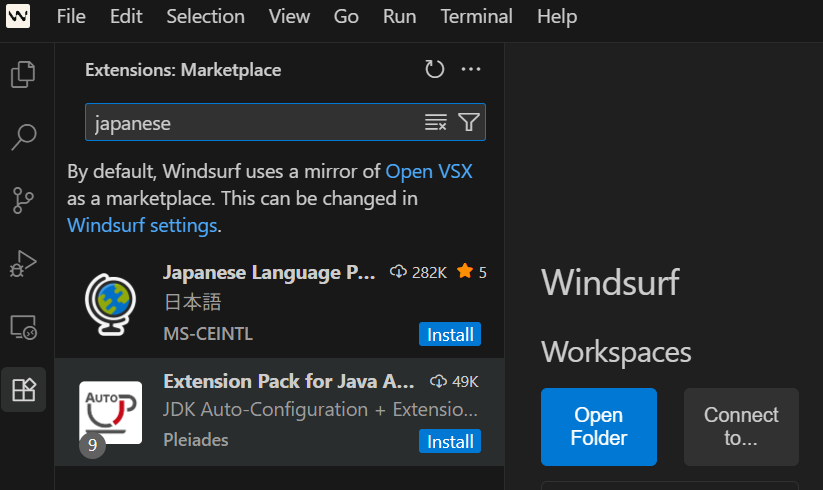Open the Run and Debug view
823x490 pixels.
(23, 263)
